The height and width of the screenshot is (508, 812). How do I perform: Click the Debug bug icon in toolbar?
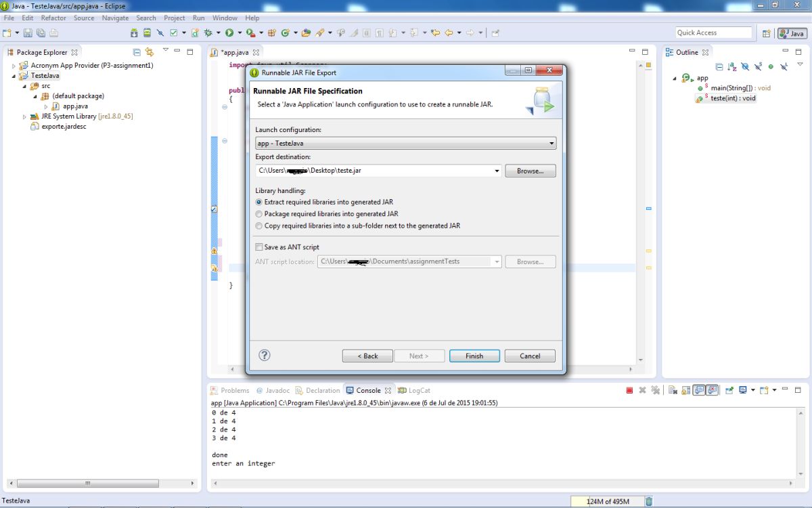click(208, 33)
